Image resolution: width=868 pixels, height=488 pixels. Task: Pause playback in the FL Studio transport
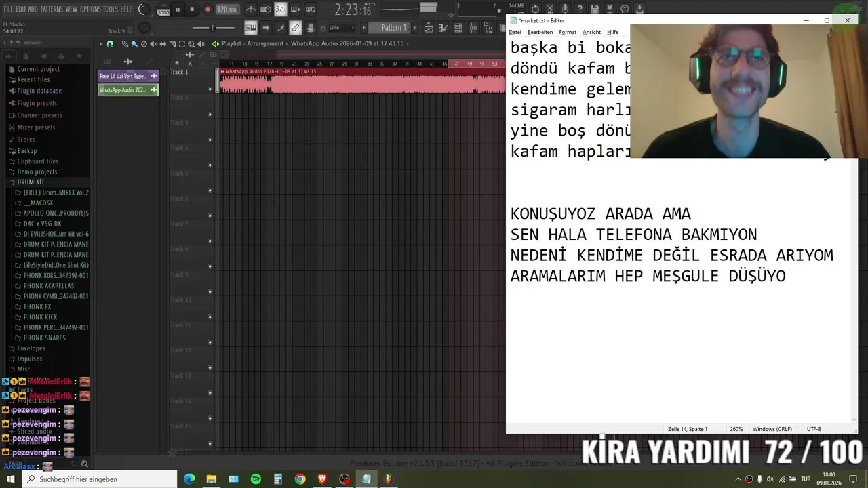pos(178,9)
